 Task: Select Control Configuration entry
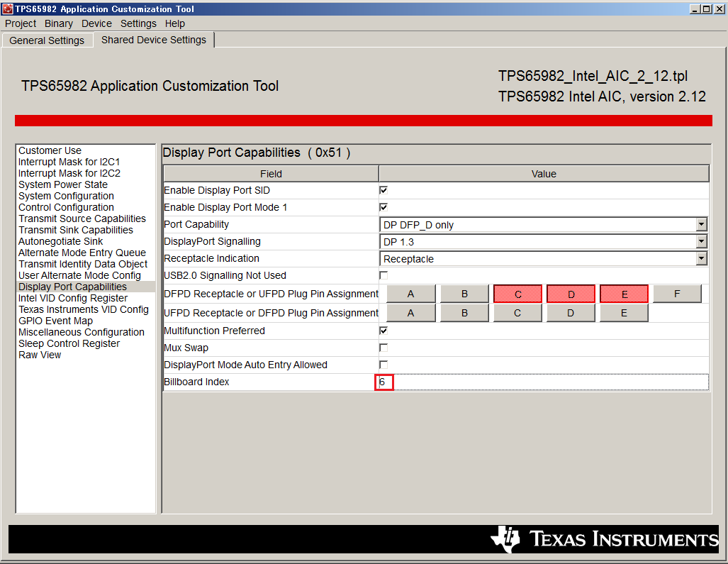[x=66, y=208]
